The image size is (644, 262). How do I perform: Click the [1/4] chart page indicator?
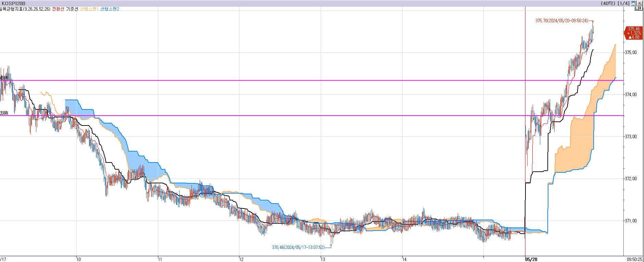[x=623, y=3]
